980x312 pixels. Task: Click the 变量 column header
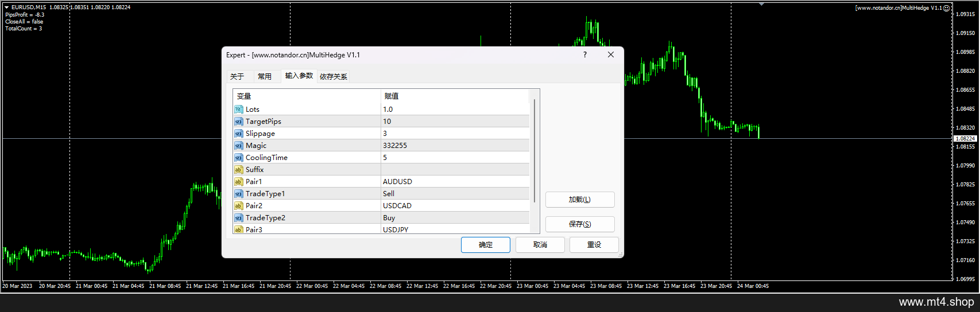click(307, 96)
